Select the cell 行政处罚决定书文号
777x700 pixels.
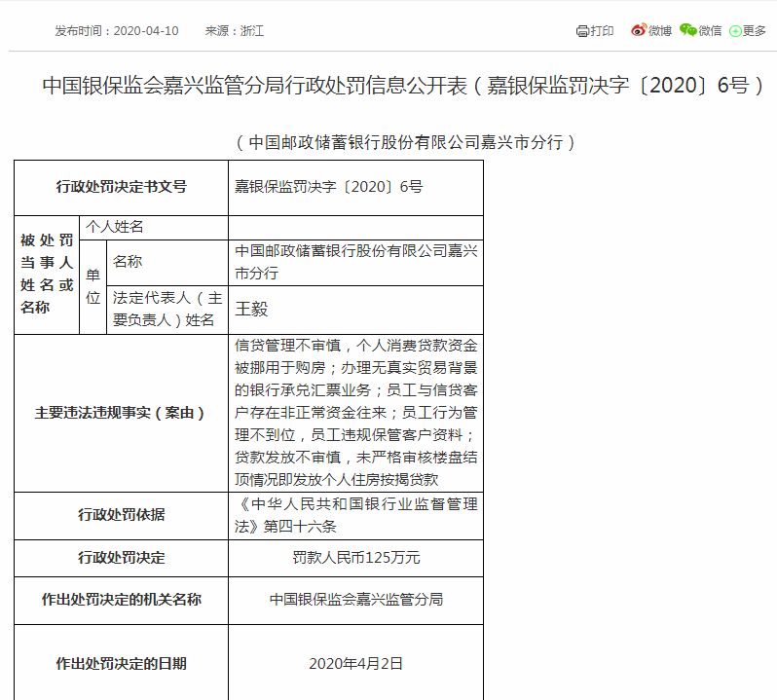(122, 187)
